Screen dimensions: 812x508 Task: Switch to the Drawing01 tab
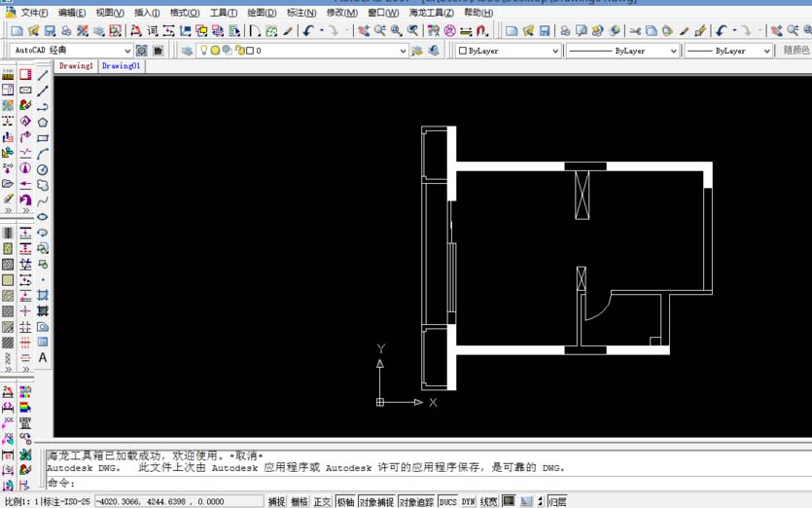tap(121, 66)
